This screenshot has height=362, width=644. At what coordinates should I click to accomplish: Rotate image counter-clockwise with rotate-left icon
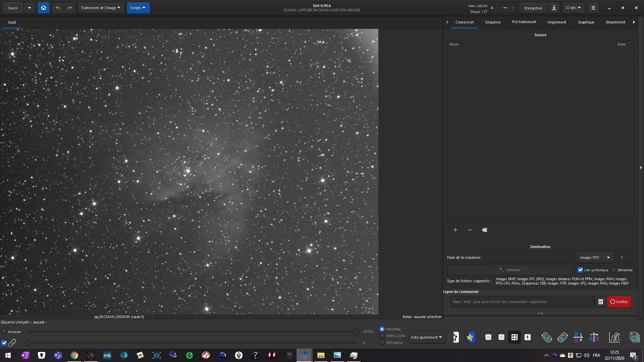pyautogui.click(x=546, y=337)
